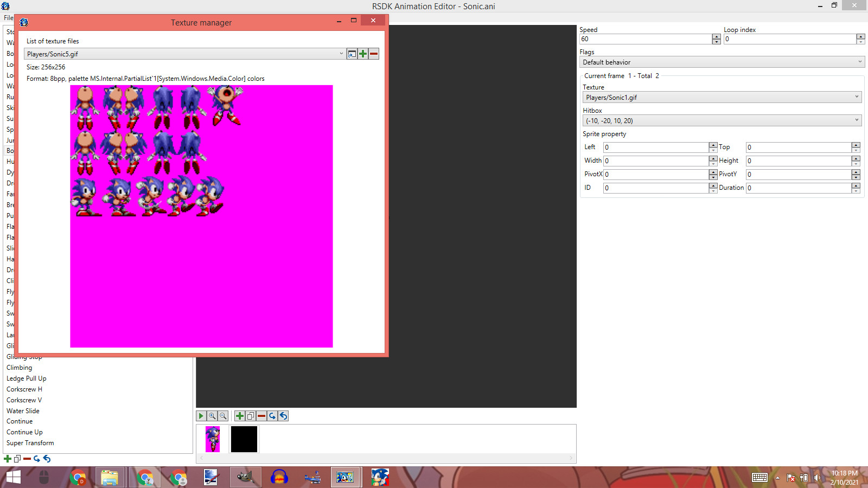Select the Ledge Pull Up animation
The image size is (868, 488).
point(27,378)
